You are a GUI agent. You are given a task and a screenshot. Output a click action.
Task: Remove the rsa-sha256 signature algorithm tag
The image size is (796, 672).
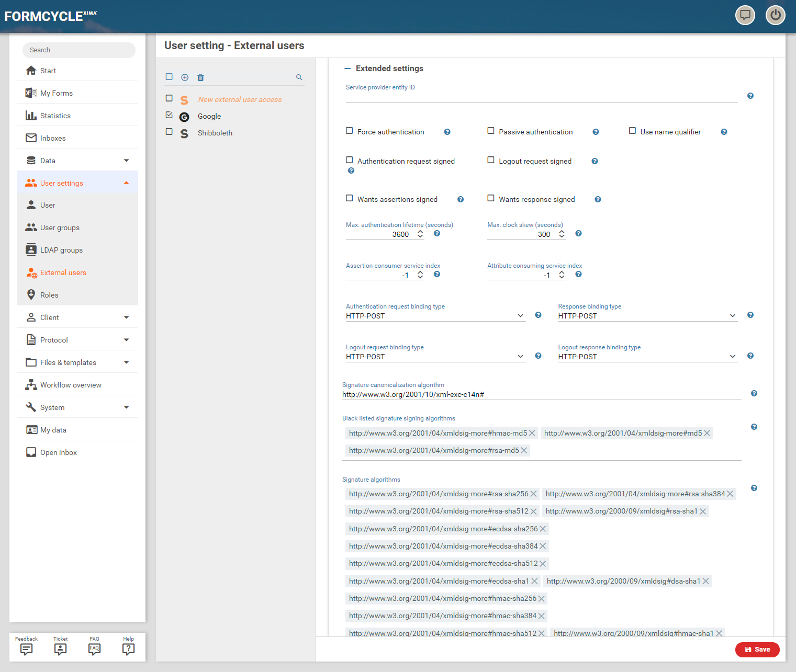533,494
